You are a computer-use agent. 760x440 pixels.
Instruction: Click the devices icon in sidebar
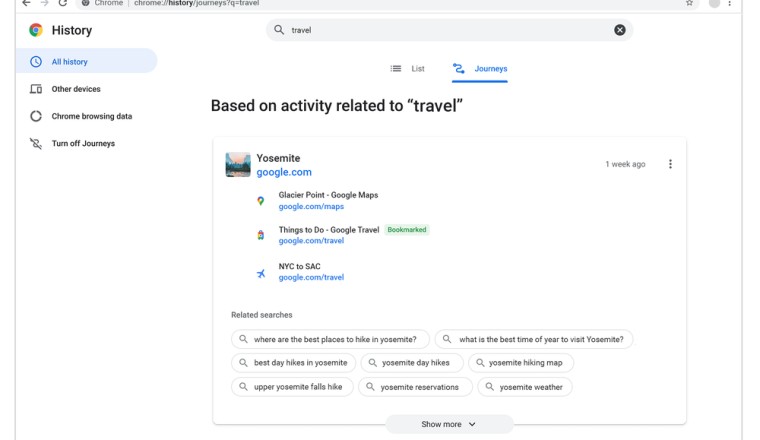click(x=36, y=89)
